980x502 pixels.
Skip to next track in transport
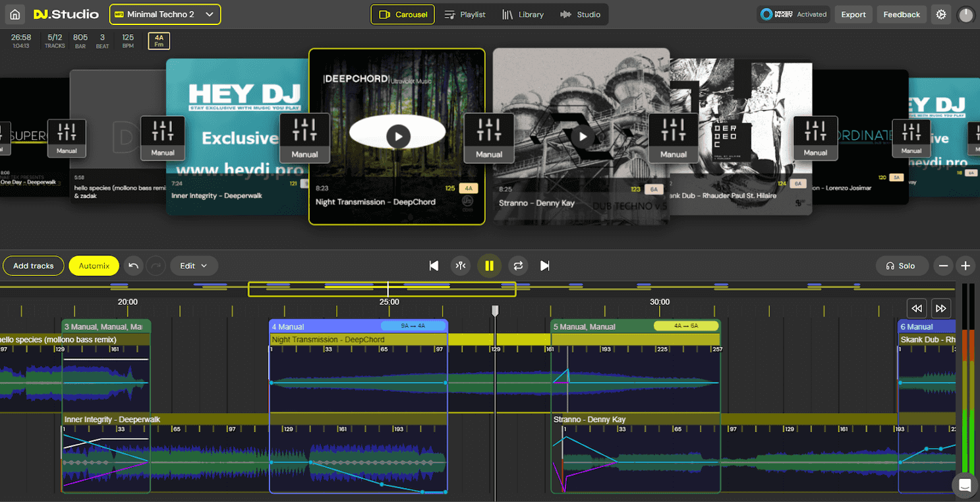(x=544, y=266)
